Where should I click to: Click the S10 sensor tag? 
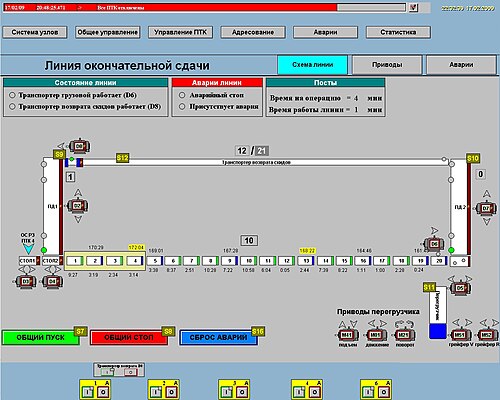click(x=473, y=158)
